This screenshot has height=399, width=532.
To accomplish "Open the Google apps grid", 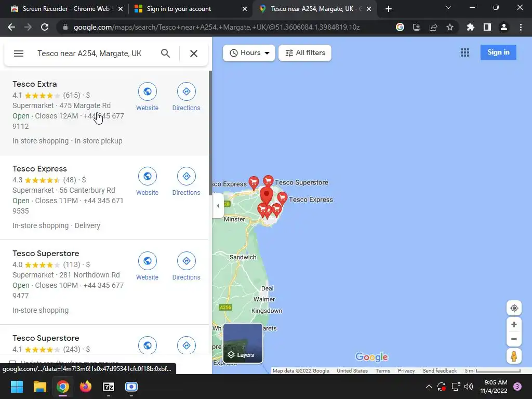I will point(465,52).
